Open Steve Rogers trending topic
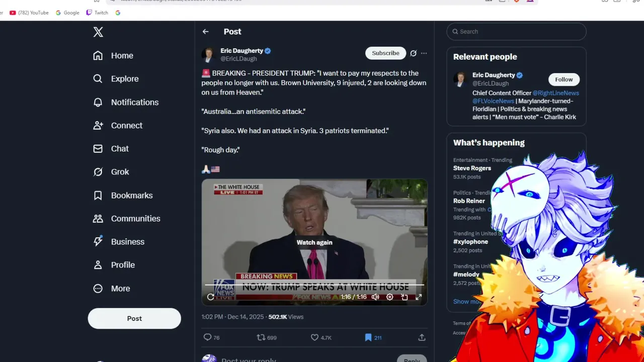This screenshot has width=644, height=362. (x=472, y=168)
